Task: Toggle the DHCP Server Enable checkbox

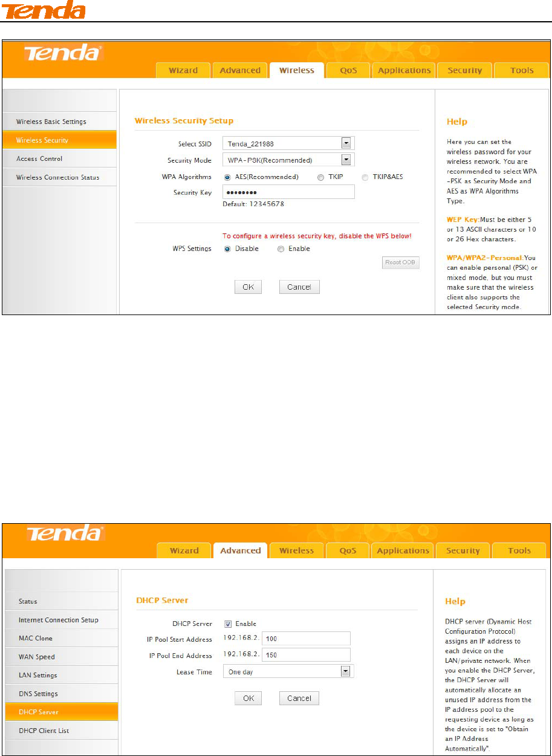Action: pos(228,624)
